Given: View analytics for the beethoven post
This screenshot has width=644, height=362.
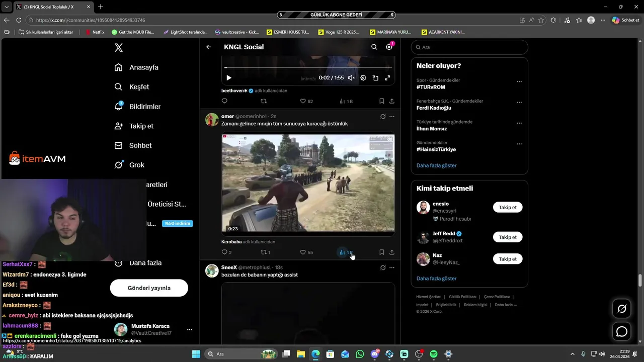Looking at the screenshot, I should click(x=346, y=101).
